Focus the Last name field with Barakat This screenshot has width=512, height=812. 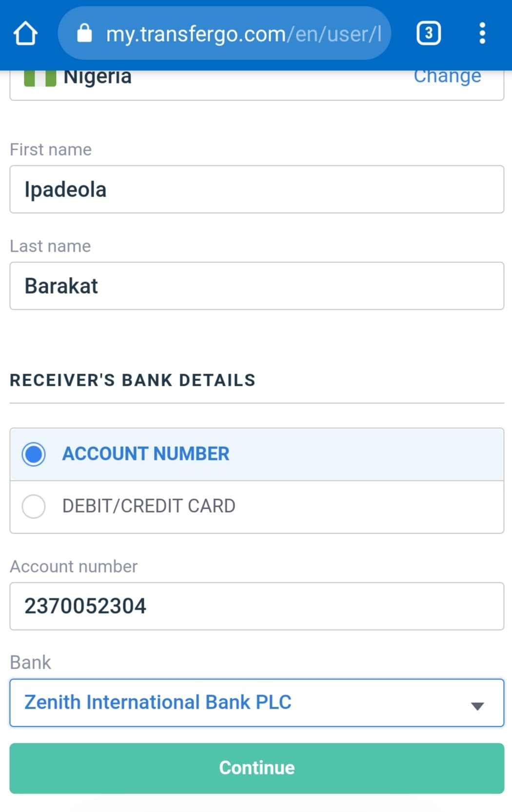(256, 286)
